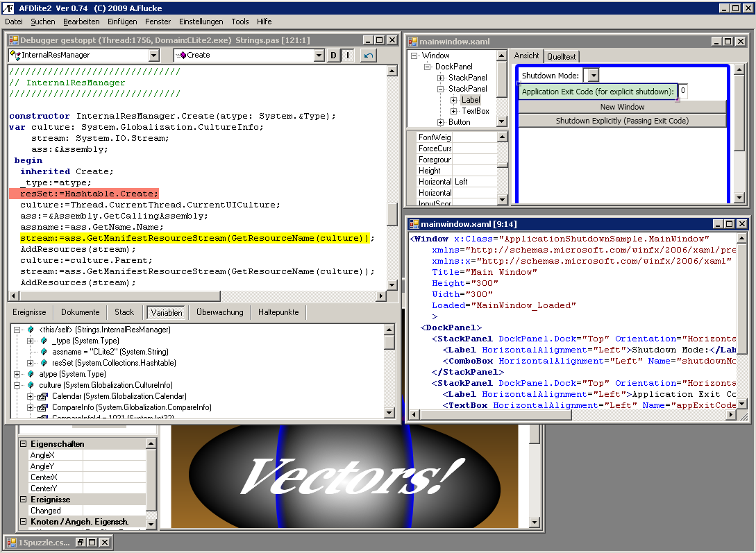
Task: Expand the TextBox node in XAML tree
Action: click(454, 111)
